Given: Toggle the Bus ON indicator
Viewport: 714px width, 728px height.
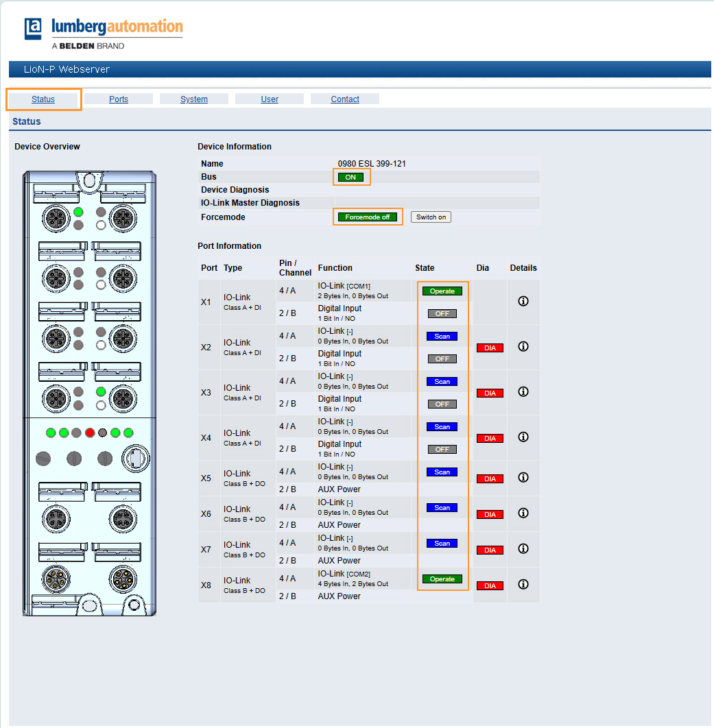Looking at the screenshot, I should click(x=351, y=177).
